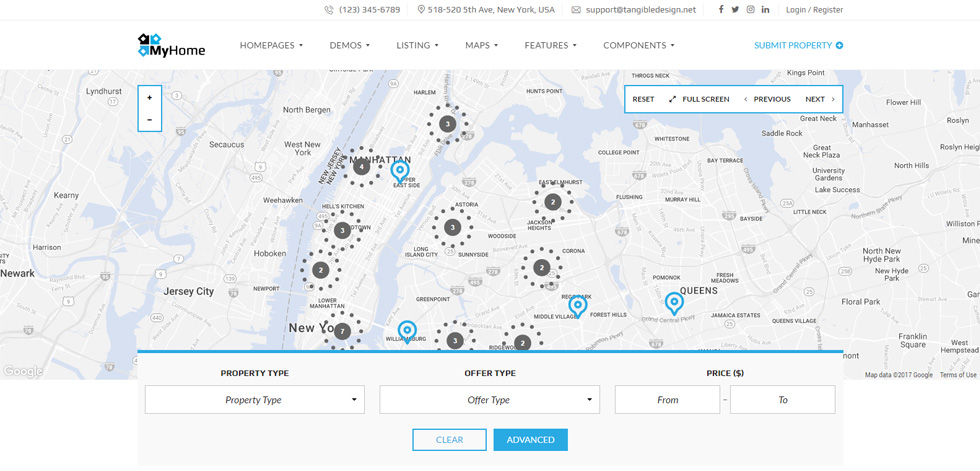Go to Next property on map
980x471 pixels.
tap(820, 99)
